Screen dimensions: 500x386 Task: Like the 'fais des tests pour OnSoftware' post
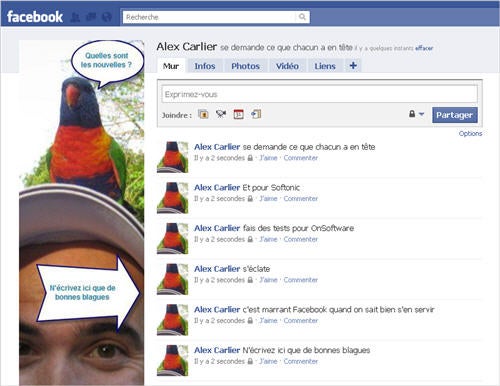pyautogui.click(x=268, y=239)
